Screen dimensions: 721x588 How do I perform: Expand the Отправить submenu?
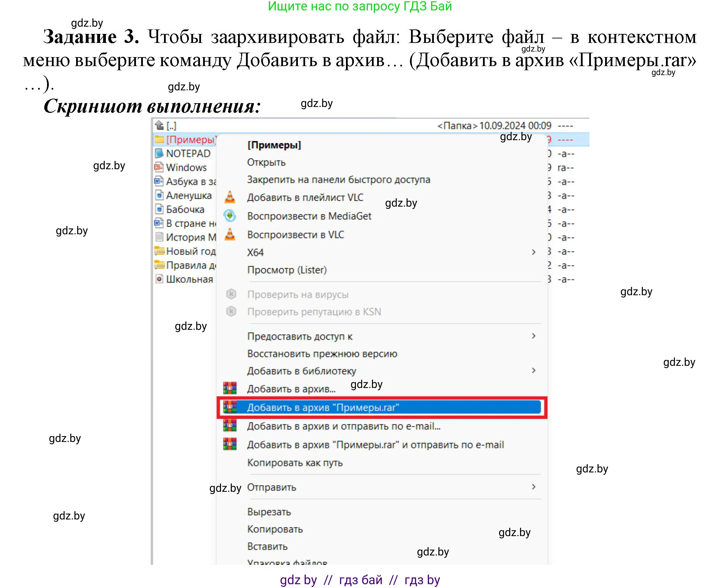[x=533, y=487]
